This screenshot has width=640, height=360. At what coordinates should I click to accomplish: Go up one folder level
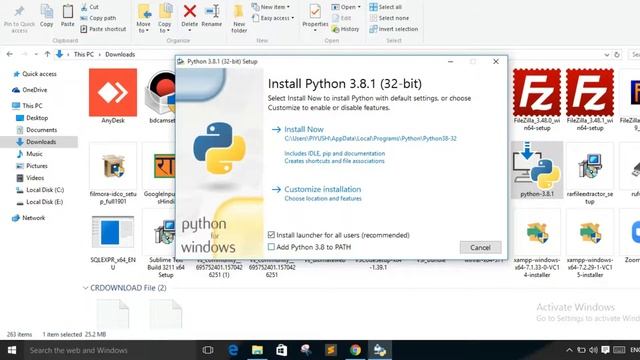[47, 54]
